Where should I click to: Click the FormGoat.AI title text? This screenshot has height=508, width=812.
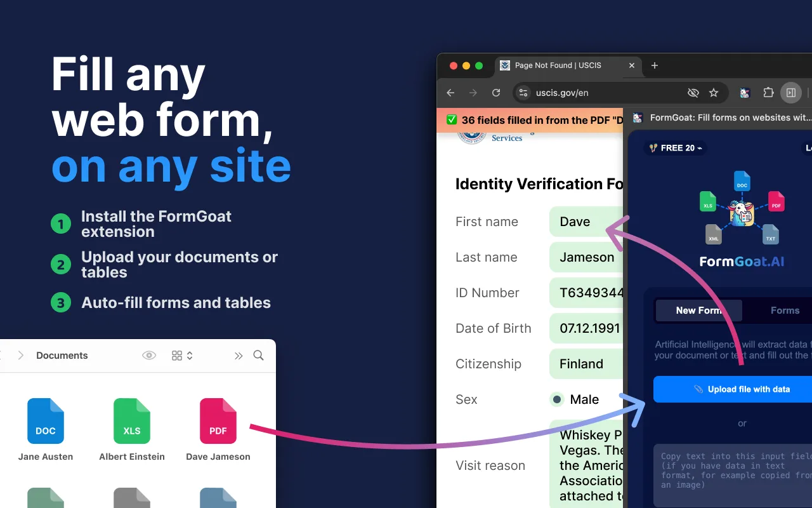tap(742, 262)
